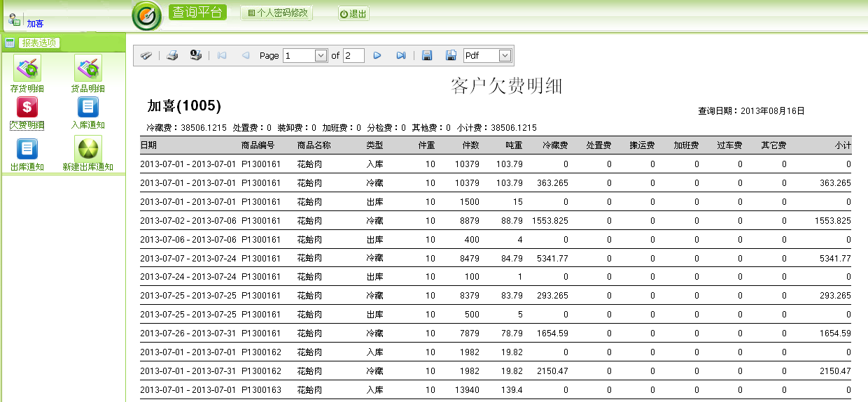
Task: Click the 报表选项 panel header
Action: [39, 43]
